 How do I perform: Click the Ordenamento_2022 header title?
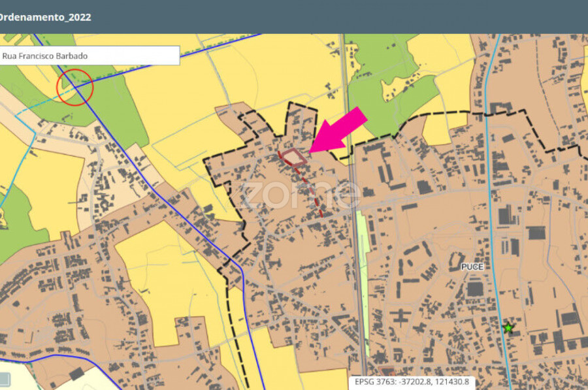46,17
